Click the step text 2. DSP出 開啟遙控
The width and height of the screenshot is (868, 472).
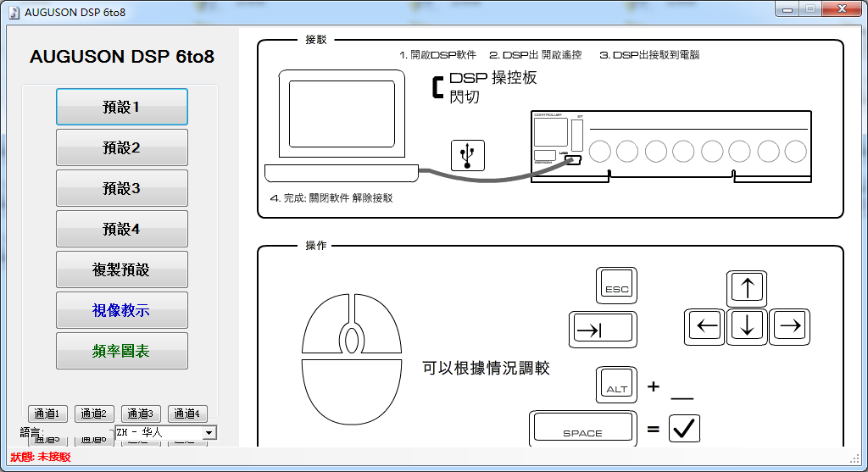pos(536,55)
